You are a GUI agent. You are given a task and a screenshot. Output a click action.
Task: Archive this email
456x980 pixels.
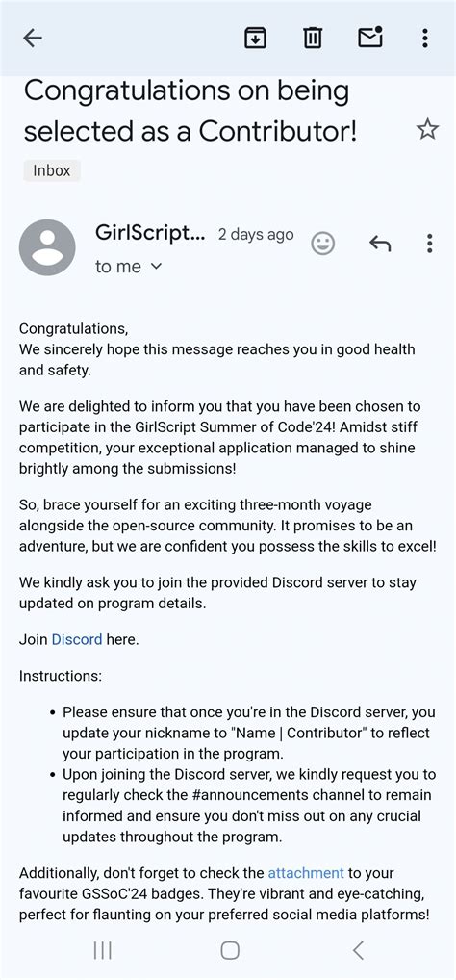click(x=255, y=39)
